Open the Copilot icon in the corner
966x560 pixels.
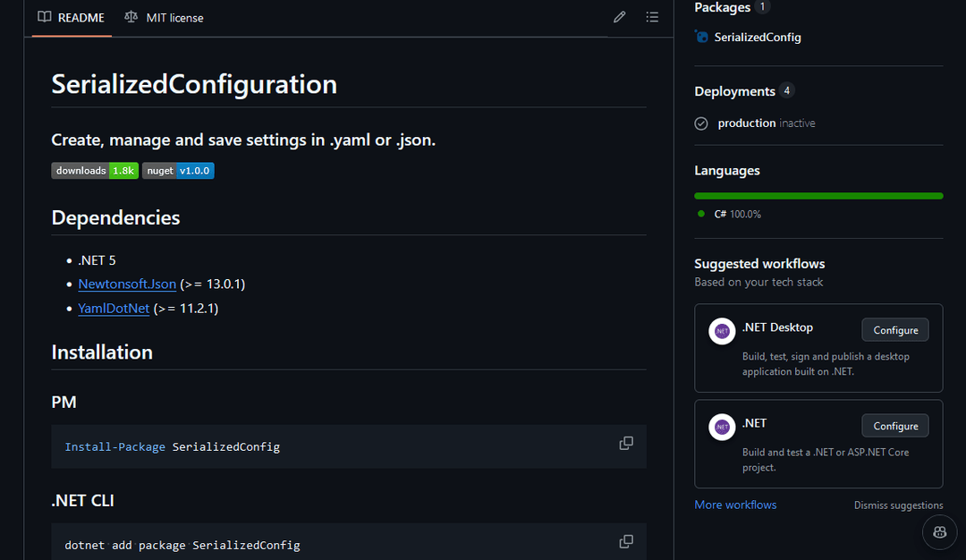point(939,532)
